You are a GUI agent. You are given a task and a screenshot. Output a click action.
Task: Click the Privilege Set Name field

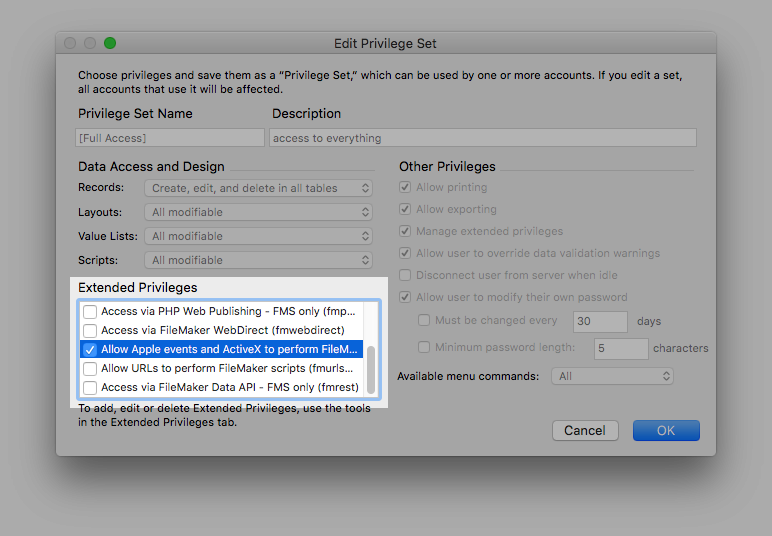pos(170,138)
